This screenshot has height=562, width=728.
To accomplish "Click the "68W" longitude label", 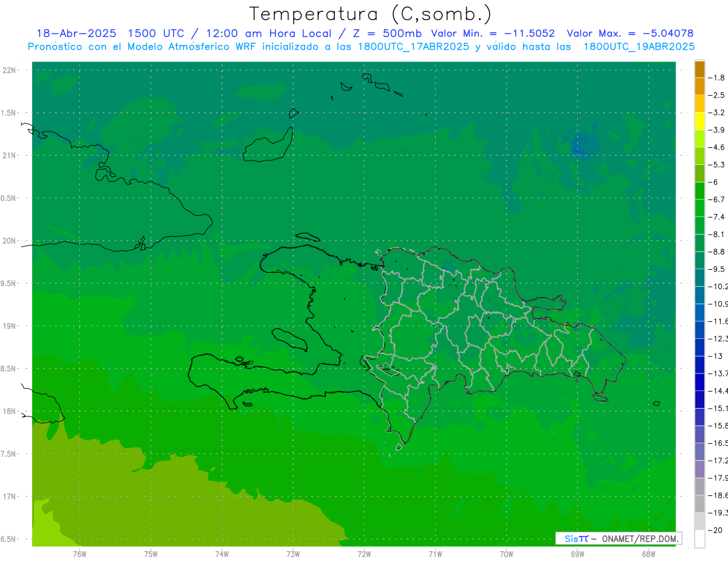I will click(649, 554).
